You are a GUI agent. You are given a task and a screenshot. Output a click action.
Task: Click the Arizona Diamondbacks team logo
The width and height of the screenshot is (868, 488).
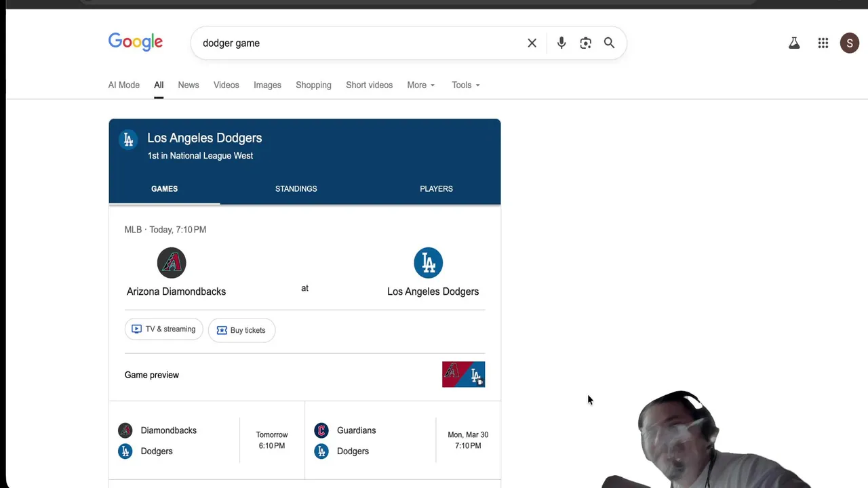[172, 263]
